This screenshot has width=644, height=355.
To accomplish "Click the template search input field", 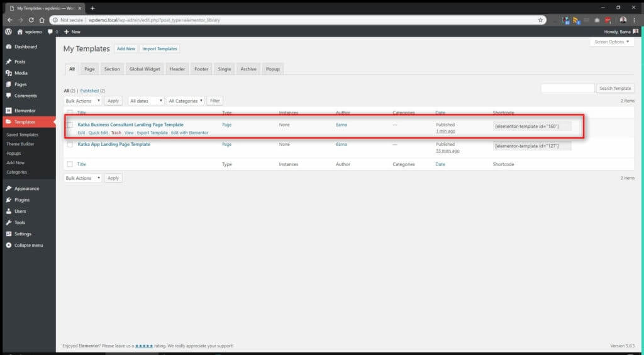I will pyautogui.click(x=567, y=88).
